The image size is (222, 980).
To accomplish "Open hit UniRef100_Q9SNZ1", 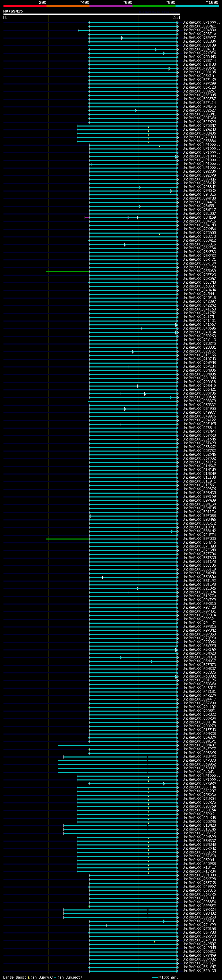I will click(199, 26).
